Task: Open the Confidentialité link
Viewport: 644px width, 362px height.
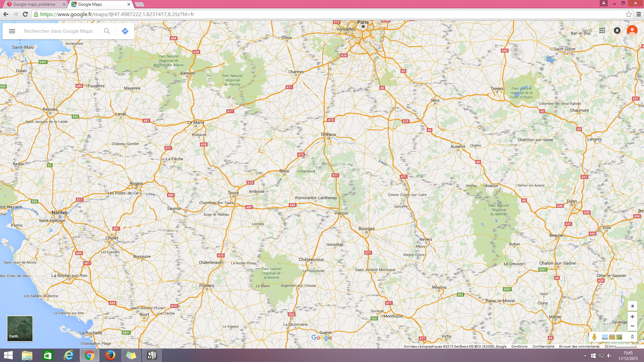Action: [x=543, y=346]
